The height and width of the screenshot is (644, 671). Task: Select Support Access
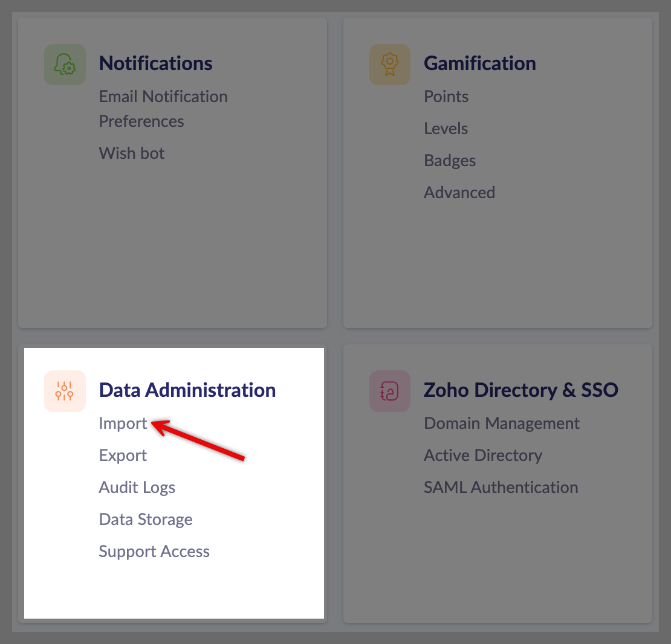pyautogui.click(x=154, y=552)
